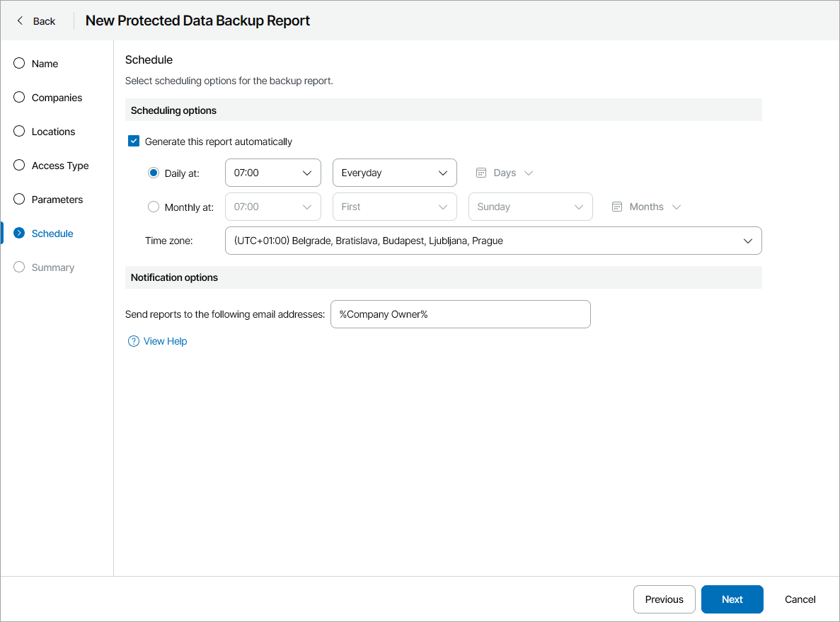Select the Daily at radio button
The image size is (840, 622).
tap(154, 172)
